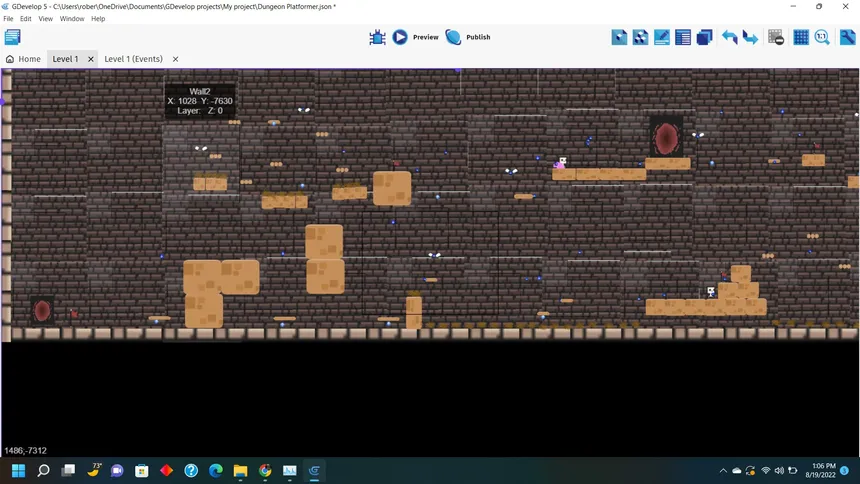Open the Window menu
Screen dimensions: 860x484
72,19
